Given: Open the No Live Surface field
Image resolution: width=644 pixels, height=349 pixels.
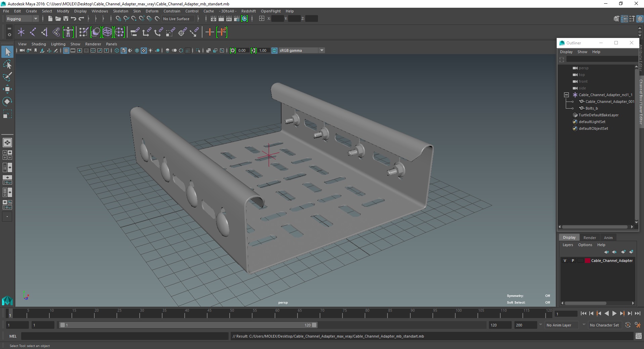Looking at the screenshot, I should click(178, 19).
